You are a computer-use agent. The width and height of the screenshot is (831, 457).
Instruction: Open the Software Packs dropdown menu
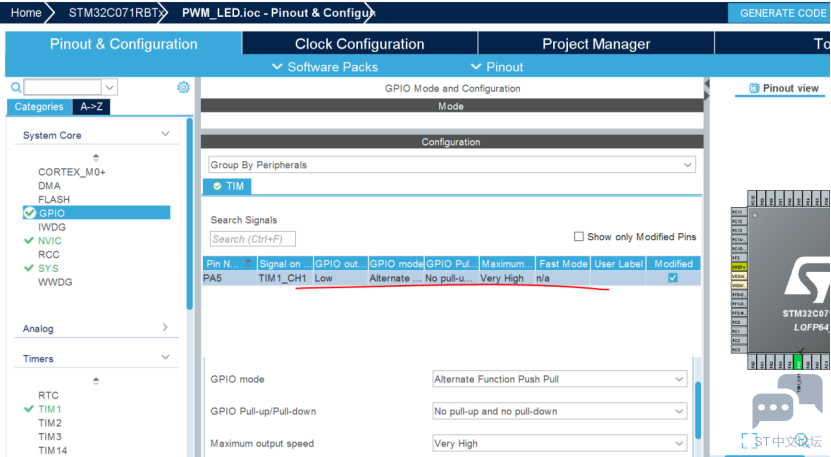tap(325, 67)
